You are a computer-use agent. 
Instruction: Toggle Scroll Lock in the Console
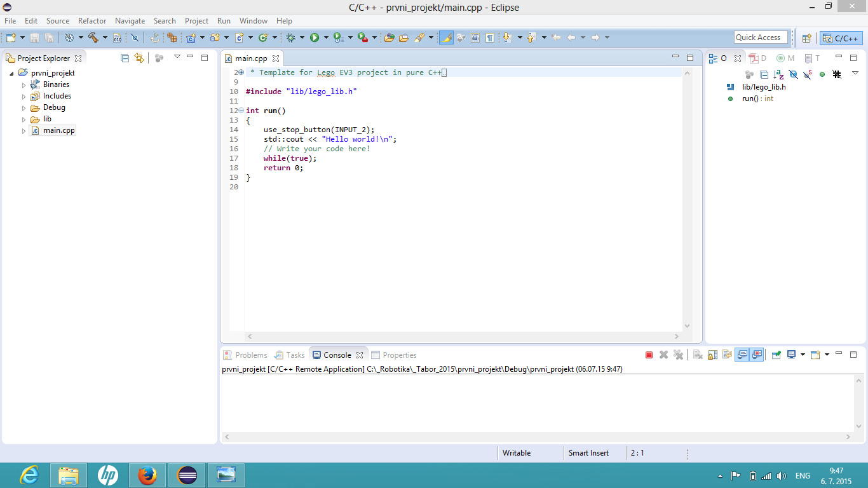pos(713,355)
